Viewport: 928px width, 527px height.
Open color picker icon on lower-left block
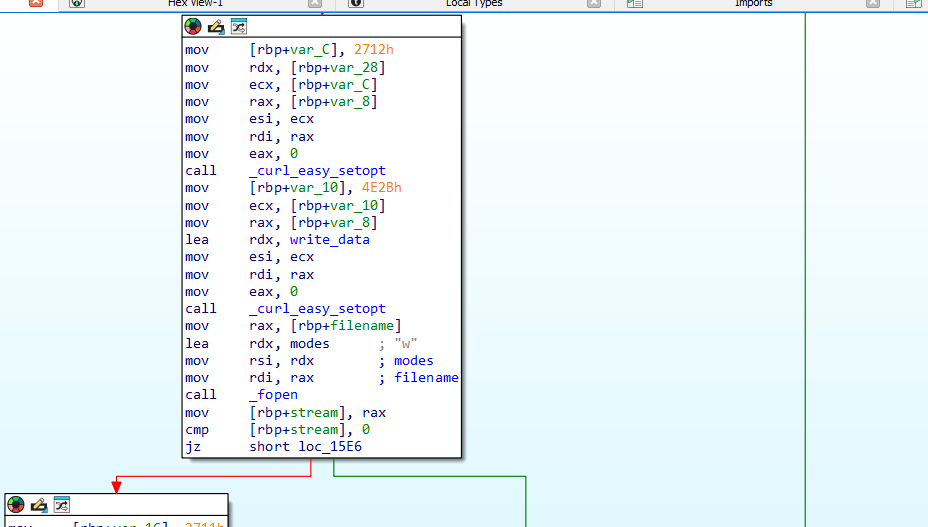16,504
